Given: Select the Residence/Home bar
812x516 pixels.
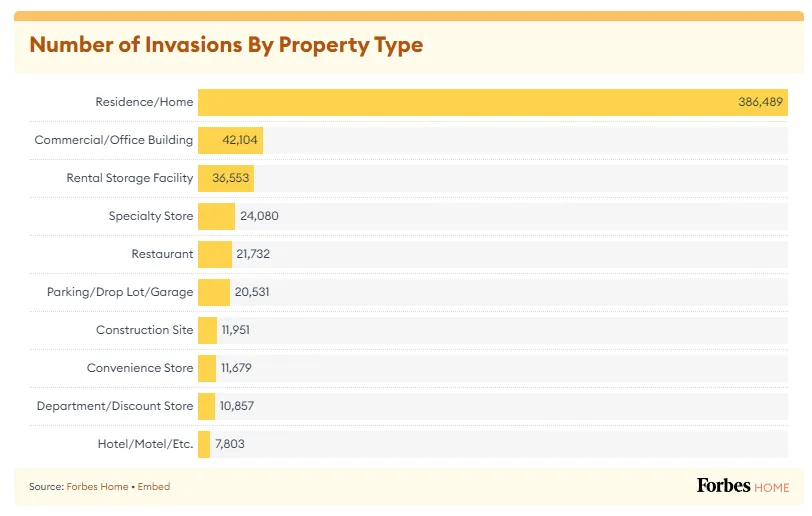Looking at the screenshot, I should pos(492,102).
